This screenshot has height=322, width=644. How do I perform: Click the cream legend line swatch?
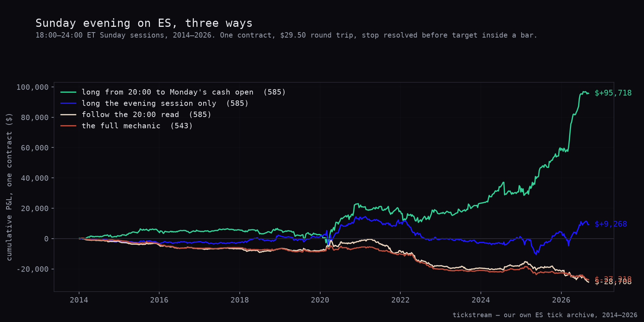(68, 114)
